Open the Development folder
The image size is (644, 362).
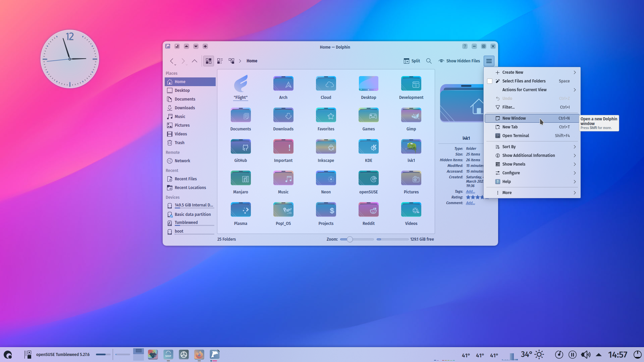coord(411,87)
